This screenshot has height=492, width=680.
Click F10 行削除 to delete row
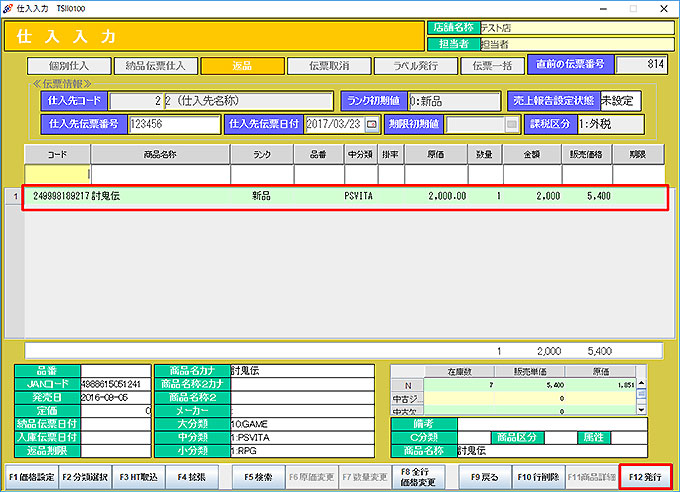coord(537,476)
